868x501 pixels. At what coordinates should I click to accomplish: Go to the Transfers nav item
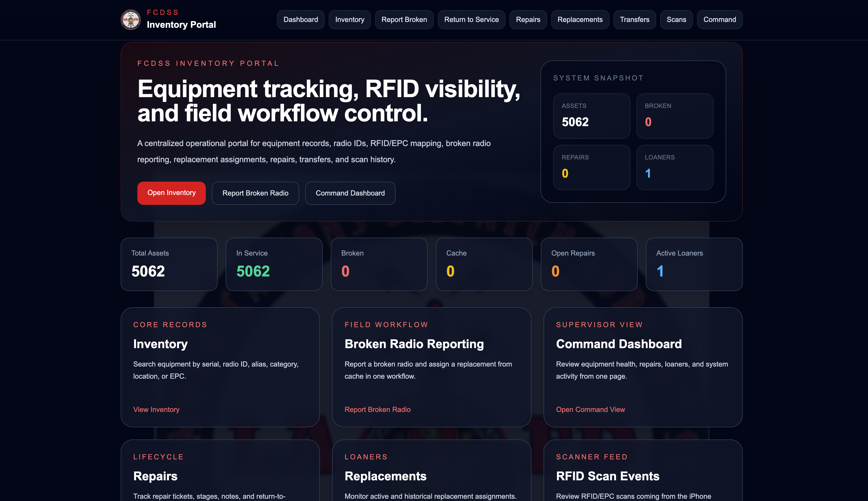pyautogui.click(x=634, y=20)
